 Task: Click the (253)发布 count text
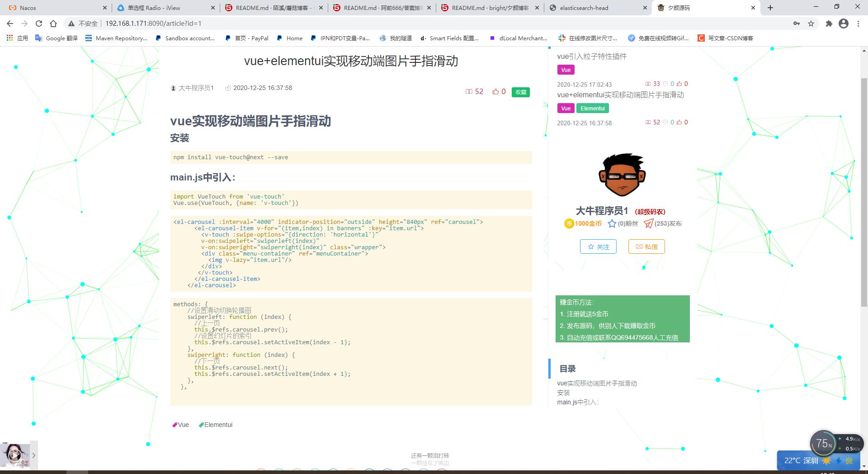click(668, 223)
